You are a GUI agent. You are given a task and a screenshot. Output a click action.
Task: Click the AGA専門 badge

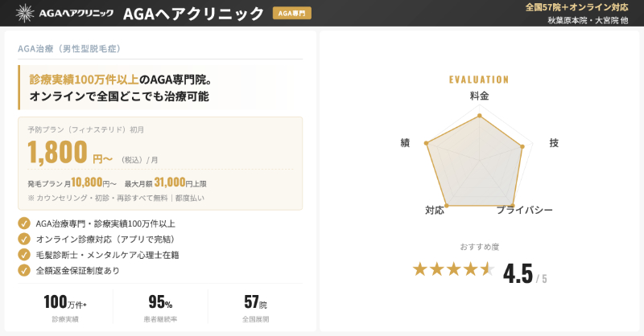[291, 14]
